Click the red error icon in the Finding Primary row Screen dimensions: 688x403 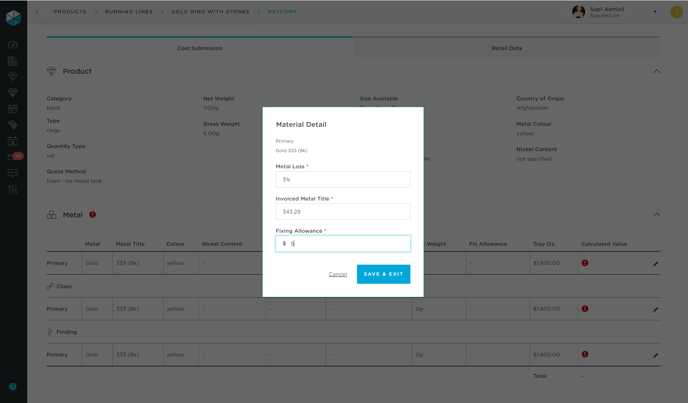(x=585, y=354)
